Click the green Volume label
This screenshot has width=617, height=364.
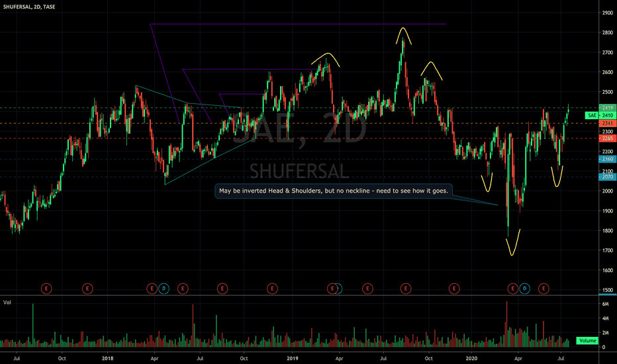587,340
